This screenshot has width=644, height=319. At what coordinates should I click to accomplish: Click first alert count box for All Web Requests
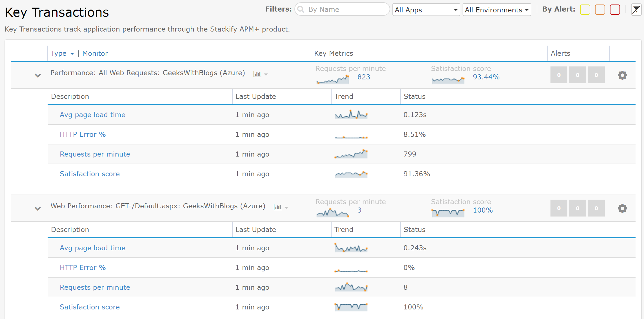coord(559,75)
